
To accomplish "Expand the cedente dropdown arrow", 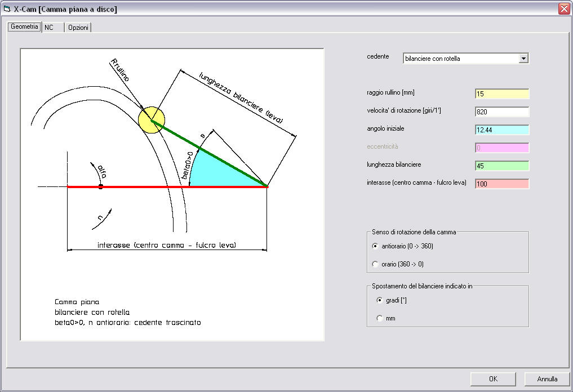I will 523,59.
